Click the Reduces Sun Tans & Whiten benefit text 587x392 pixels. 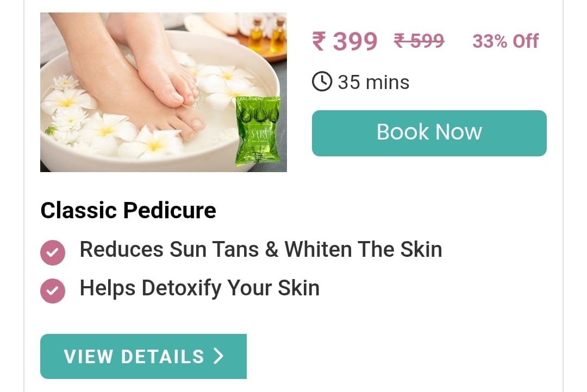(260, 249)
